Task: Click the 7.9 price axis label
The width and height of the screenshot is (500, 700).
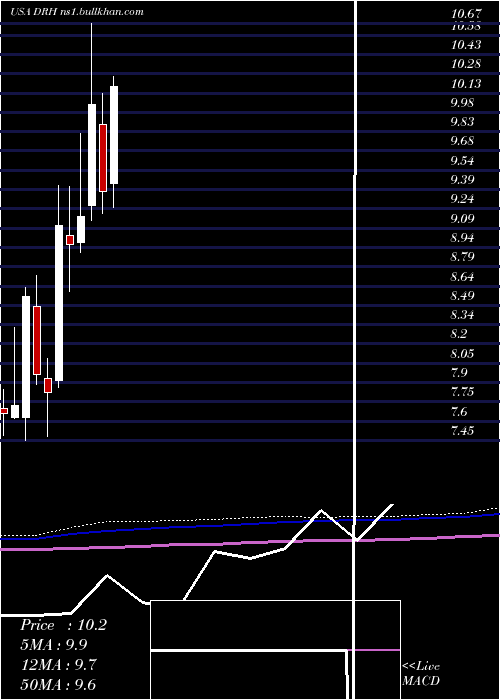Action: [x=459, y=373]
